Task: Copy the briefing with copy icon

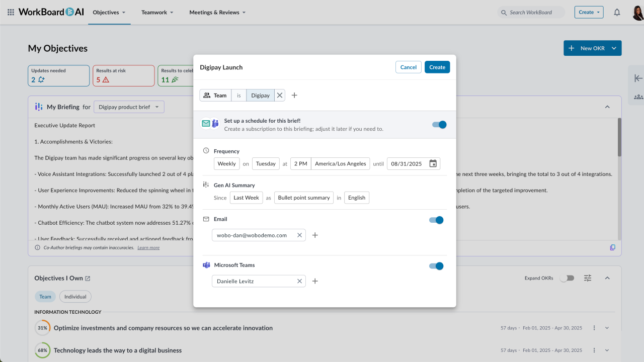Action: point(612,247)
